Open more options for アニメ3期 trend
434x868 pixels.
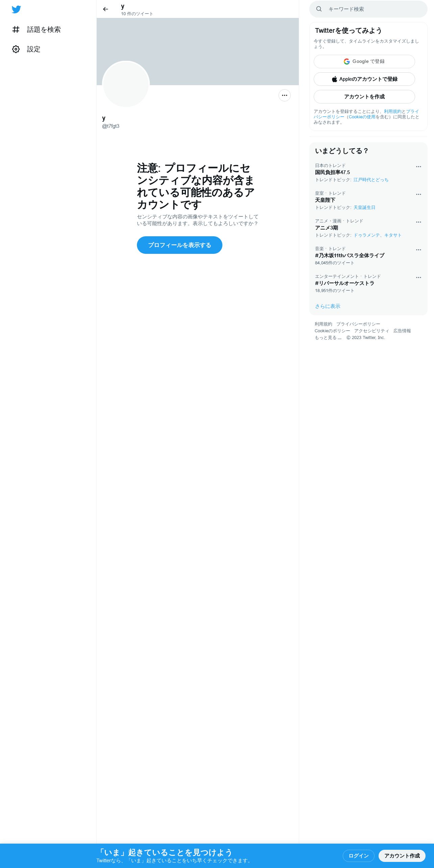click(x=418, y=222)
